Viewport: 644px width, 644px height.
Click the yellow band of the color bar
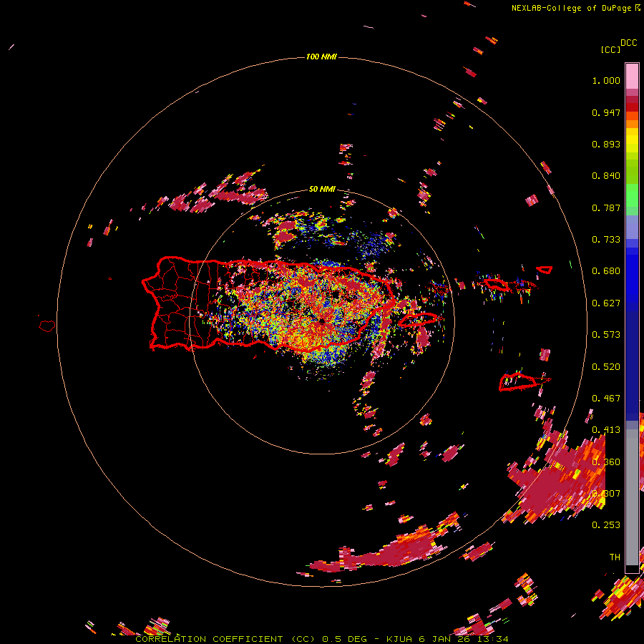[632, 141]
